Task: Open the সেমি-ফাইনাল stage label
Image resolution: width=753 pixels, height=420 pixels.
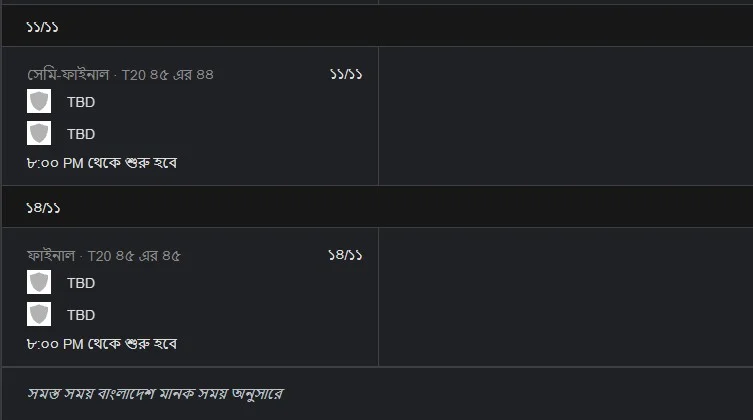Action: pyautogui.click(x=70, y=75)
